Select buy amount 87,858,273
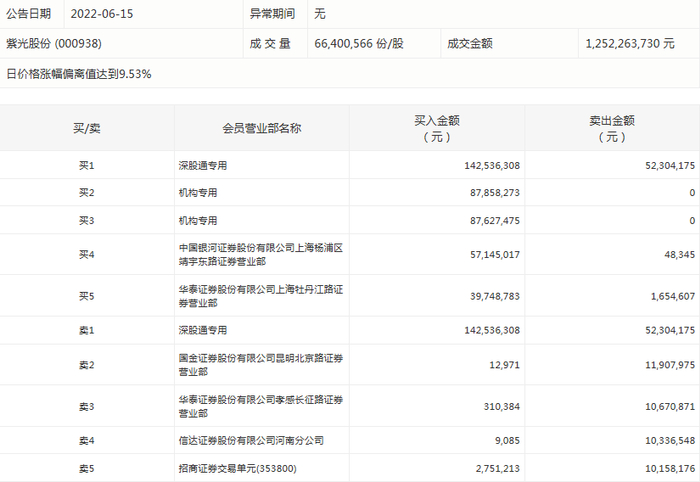The height and width of the screenshot is (482, 700). 495,193
